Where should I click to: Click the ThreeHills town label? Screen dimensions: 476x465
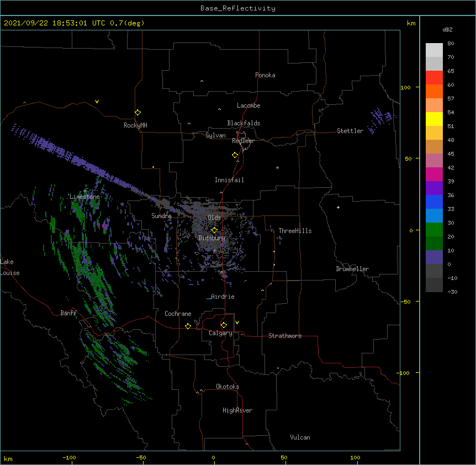pos(295,231)
